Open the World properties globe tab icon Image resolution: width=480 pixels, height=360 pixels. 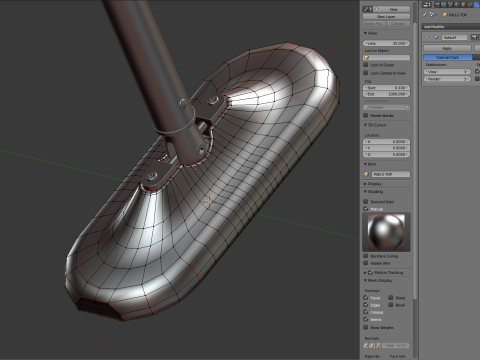(457, 5)
